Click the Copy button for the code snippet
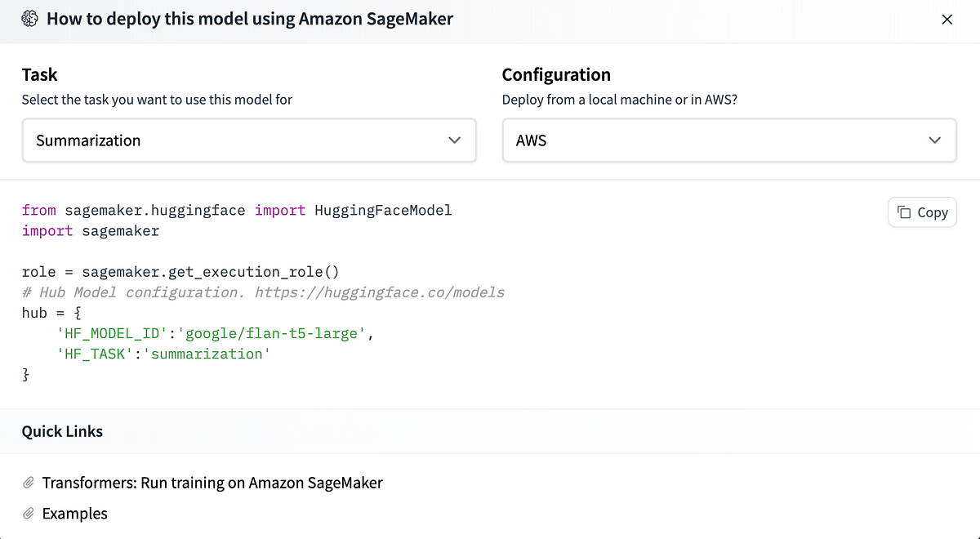The image size is (980, 539). click(922, 212)
